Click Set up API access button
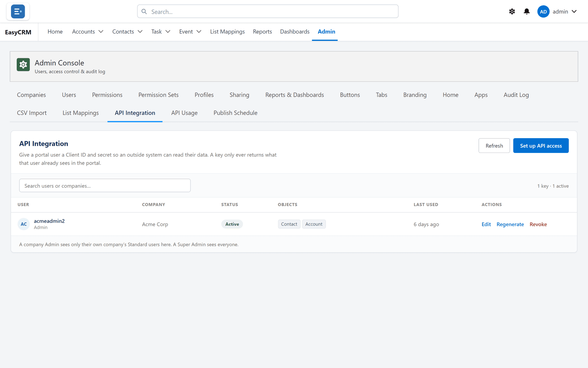This screenshot has height=368, width=588. tap(541, 146)
